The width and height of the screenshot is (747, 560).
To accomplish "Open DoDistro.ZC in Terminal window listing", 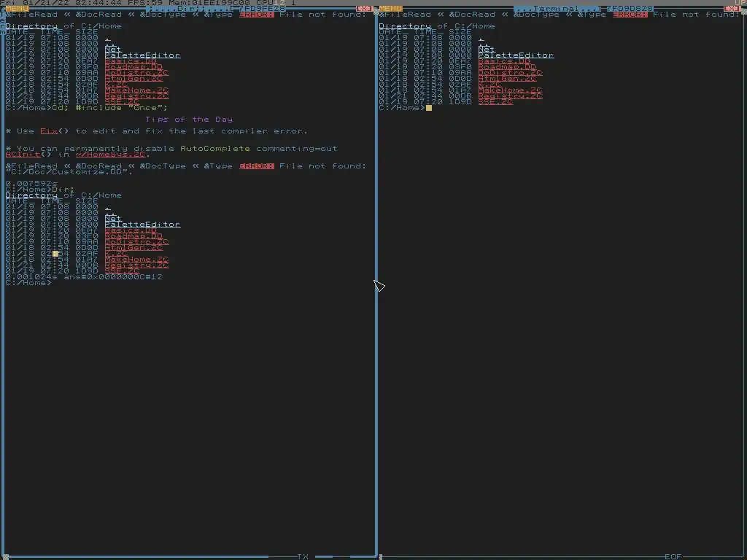I will (510, 73).
